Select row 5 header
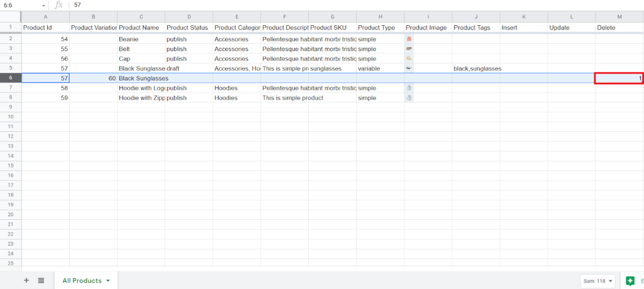Image resolution: width=644 pixels, height=289 pixels. [10, 68]
